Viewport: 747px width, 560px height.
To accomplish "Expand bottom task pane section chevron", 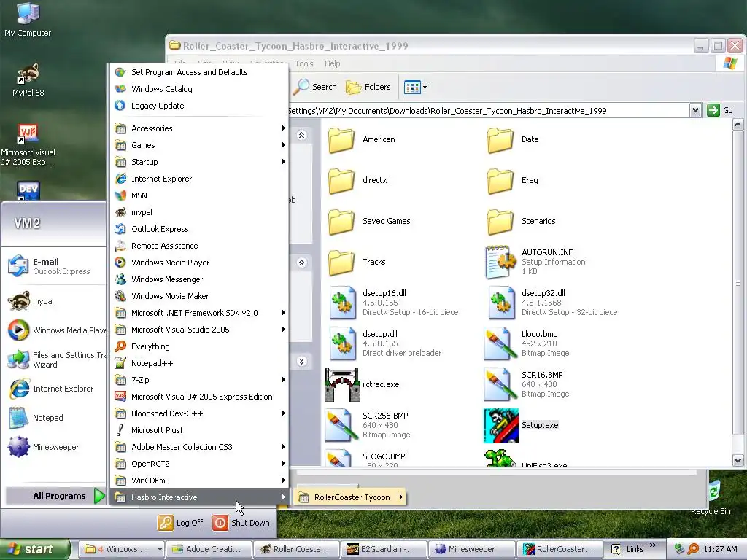I will (x=301, y=362).
